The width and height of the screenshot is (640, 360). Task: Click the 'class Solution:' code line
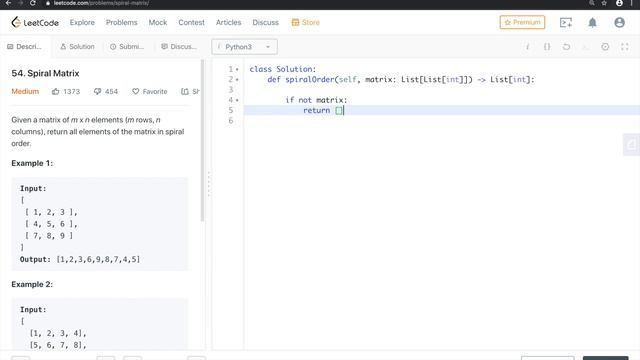pos(282,69)
